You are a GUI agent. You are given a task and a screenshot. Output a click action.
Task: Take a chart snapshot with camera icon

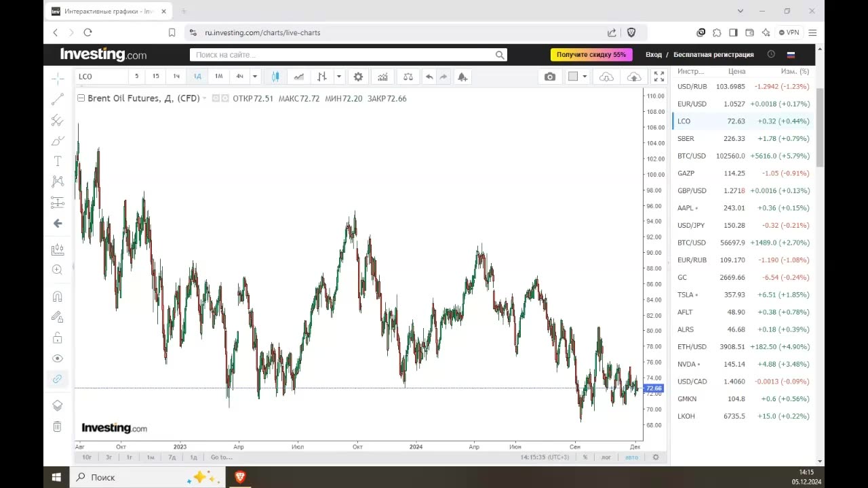[550, 77]
